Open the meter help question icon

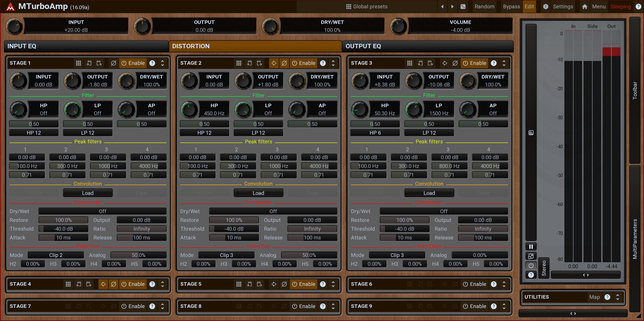tap(531, 275)
